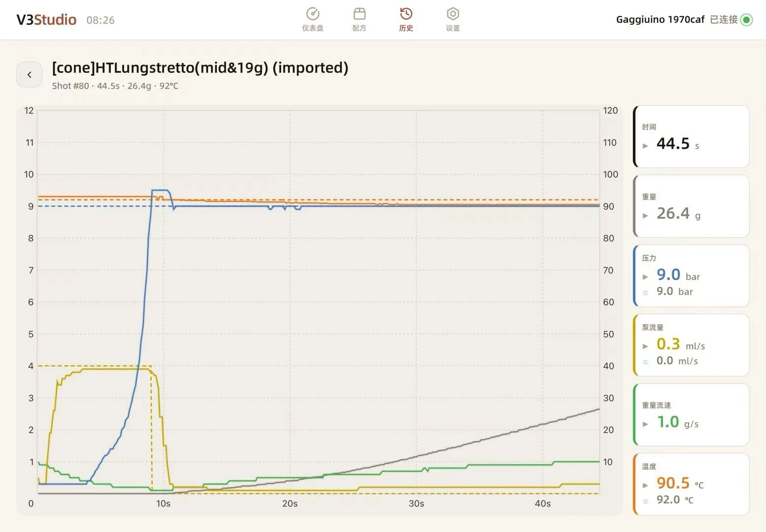Select the 历史 history clock icon
This screenshot has width=766, height=532.
406,14
